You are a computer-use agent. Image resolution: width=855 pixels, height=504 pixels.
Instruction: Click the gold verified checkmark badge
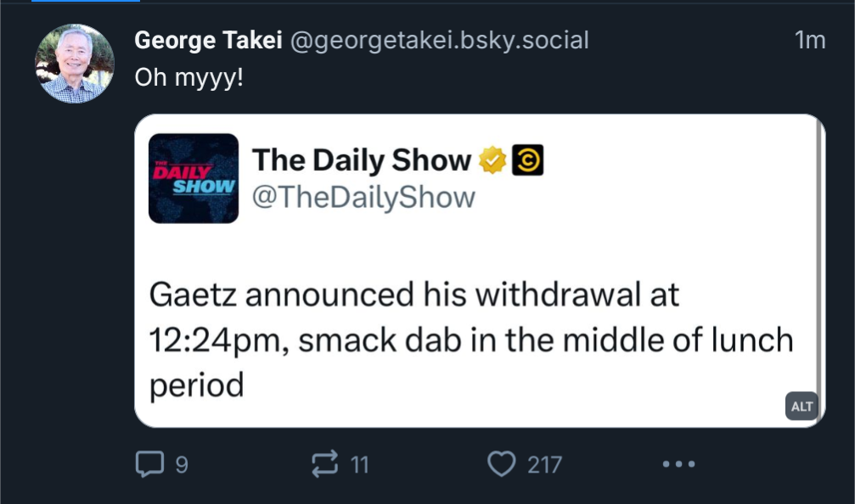click(x=492, y=160)
